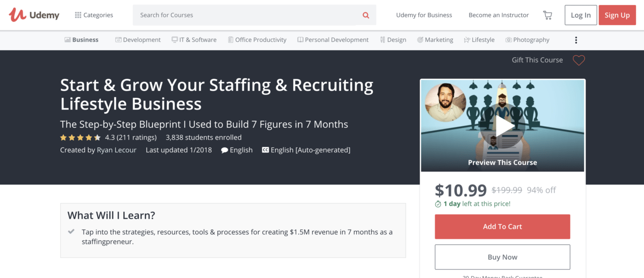644x278 pixels.
Task: Click the $10.99 price
Action: (461, 190)
